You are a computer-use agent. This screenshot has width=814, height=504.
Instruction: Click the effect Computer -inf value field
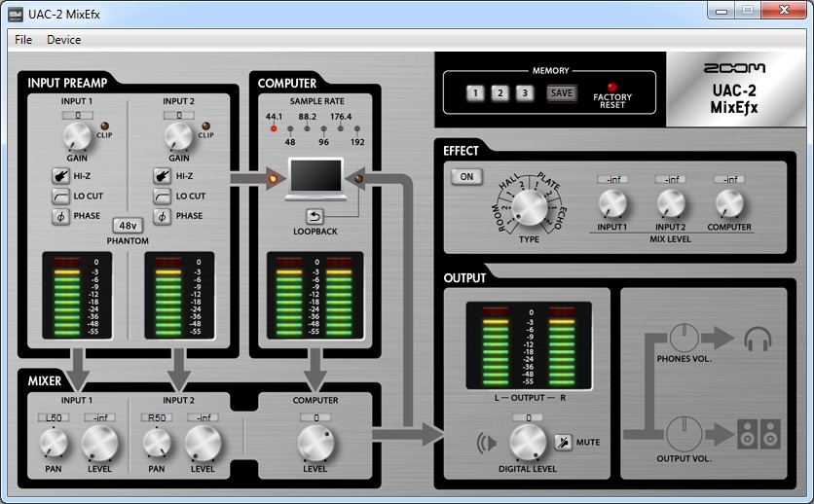[x=729, y=179]
